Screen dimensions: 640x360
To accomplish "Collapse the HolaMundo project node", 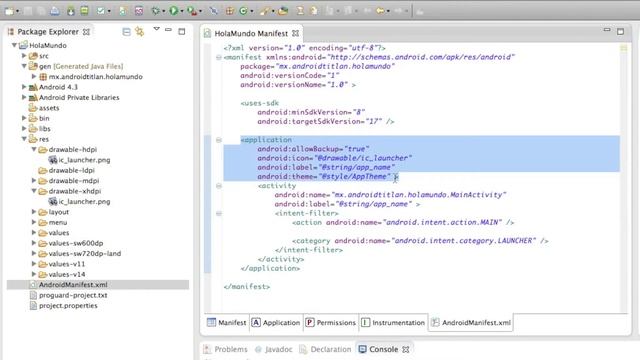I will coord(14,45).
